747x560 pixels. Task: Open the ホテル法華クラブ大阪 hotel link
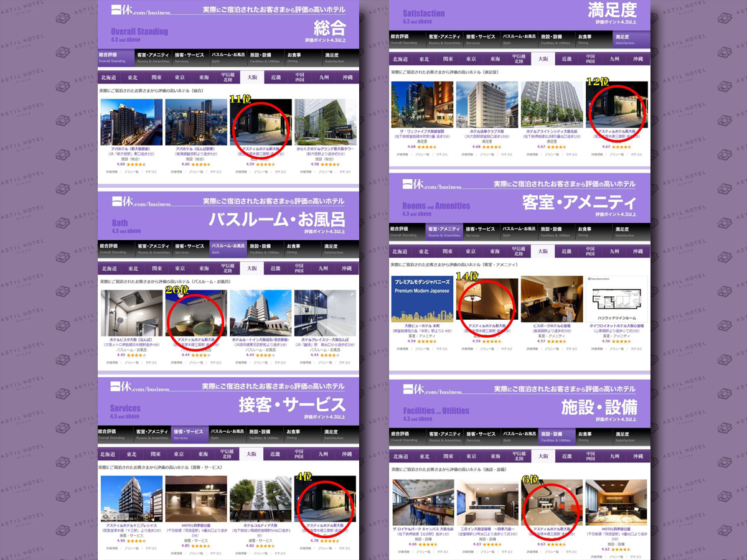487,132
